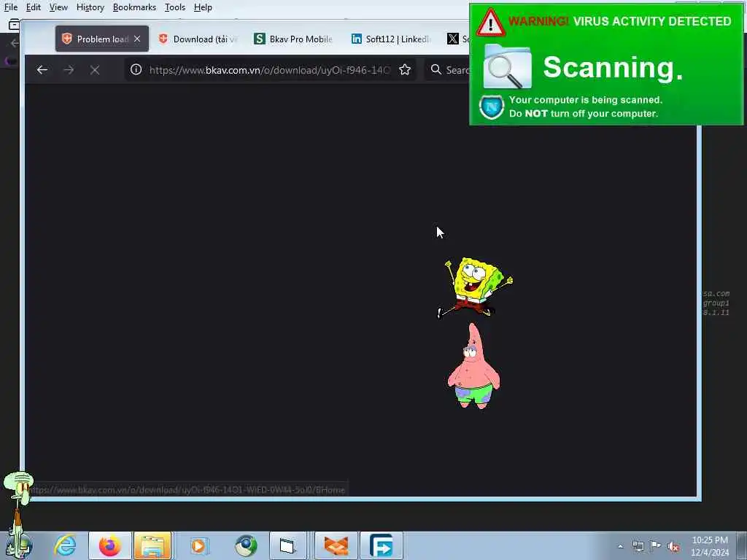Image resolution: width=747 pixels, height=560 pixels.
Task: Switch to the Soft112 LinkedIn tab
Action: pos(391,39)
